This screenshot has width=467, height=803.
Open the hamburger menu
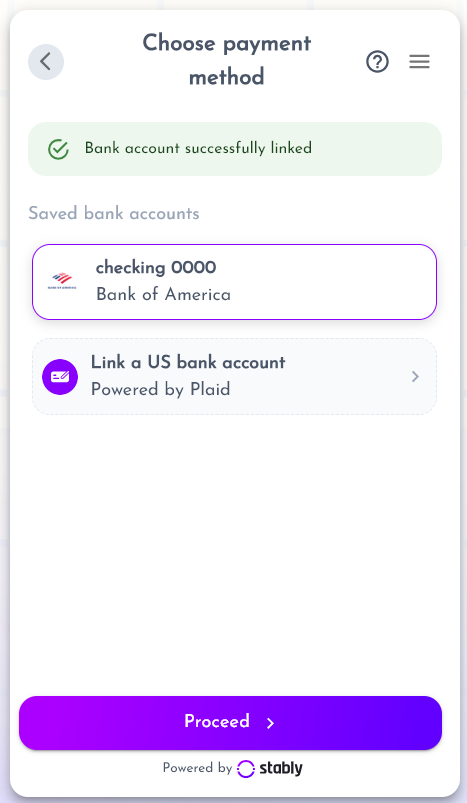click(x=419, y=62)
